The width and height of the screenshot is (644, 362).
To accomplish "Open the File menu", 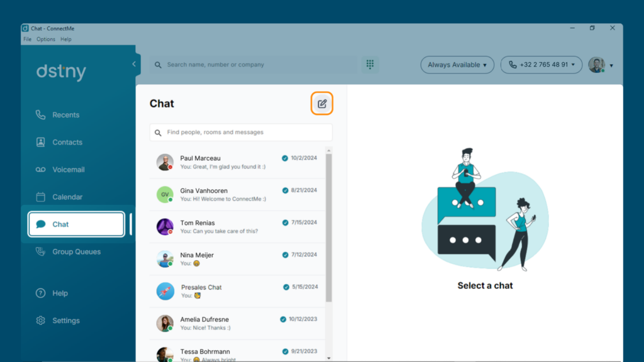I will (27, 40).
